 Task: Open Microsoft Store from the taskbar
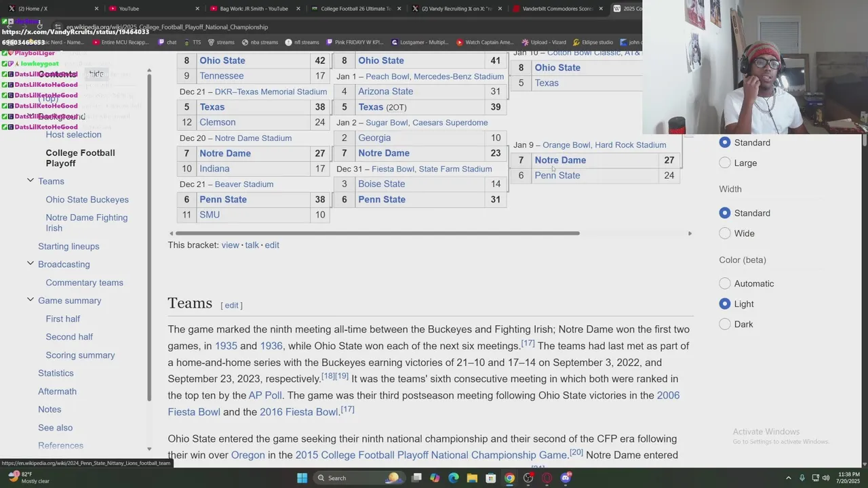(490, 478)
